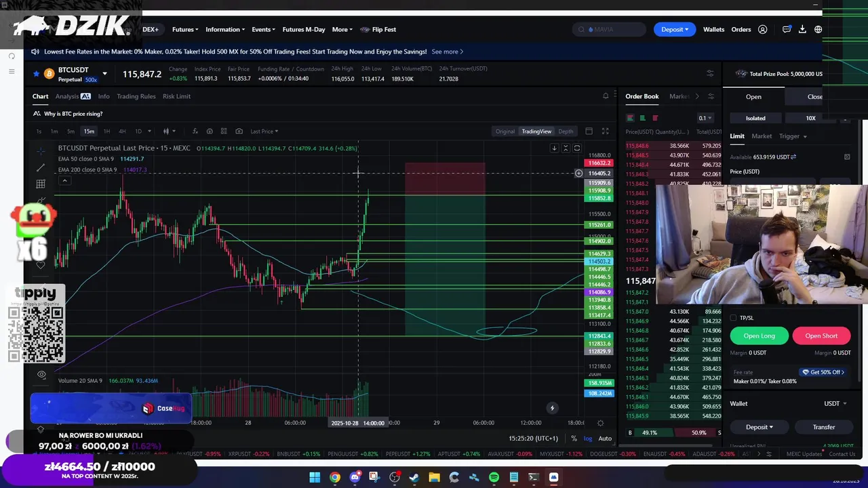Select the 4H timeframe
868x488 pixels.
(x=122, y=131)
